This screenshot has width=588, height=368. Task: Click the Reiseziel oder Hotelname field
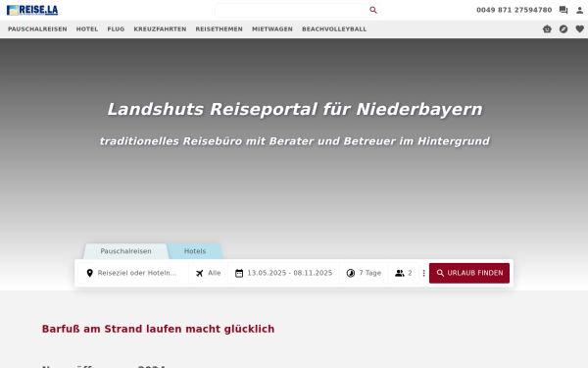point(133,273)
